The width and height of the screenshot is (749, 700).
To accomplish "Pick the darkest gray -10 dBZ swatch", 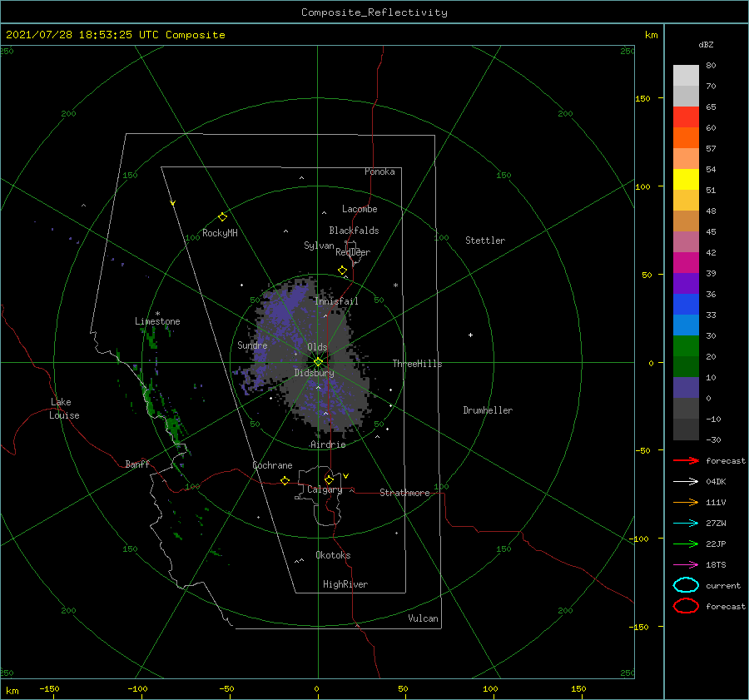I will point(686,429).
